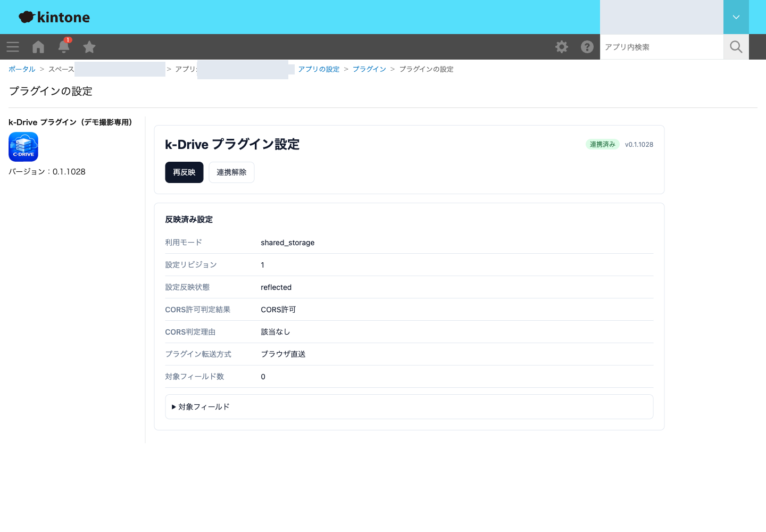The image size is (766, 532).
Task: Click the プラグインの設定 page title
Action: tap(51, 91)
